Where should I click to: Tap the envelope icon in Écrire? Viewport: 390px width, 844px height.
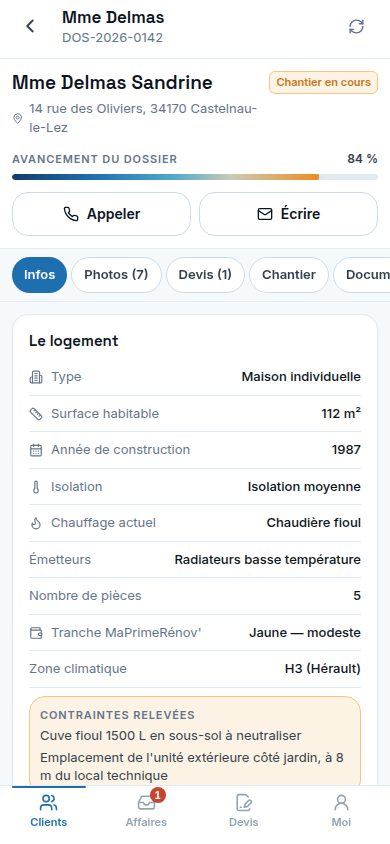pyautogui.click(x=265, y=214)
